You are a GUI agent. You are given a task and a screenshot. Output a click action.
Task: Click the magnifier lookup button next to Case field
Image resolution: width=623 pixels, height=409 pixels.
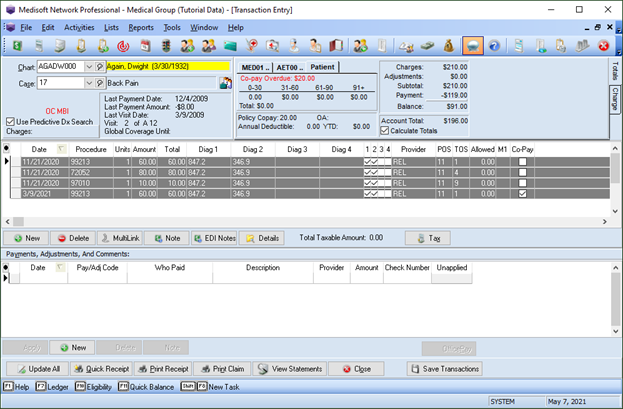click(100, 83)
